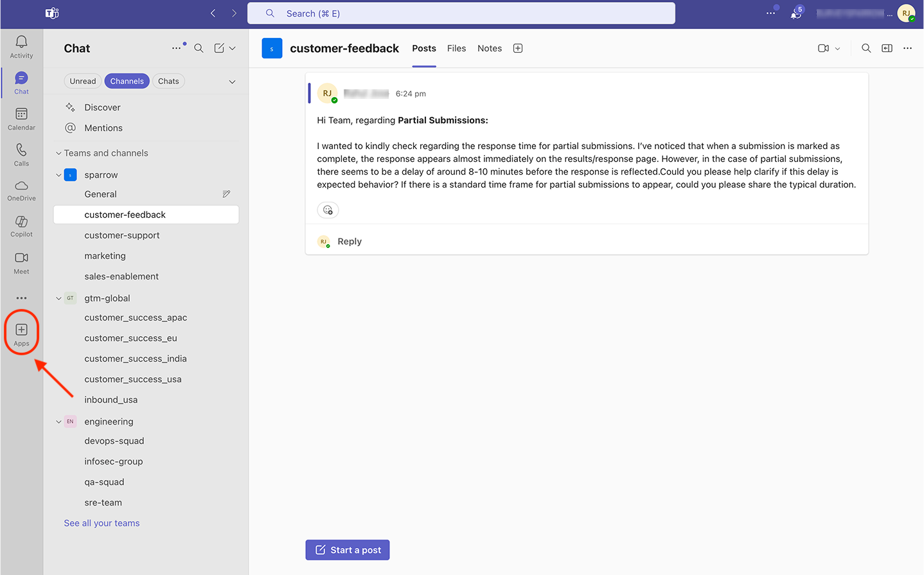Switch to the Files tab
Image resolution: width=924 pixels, height=575 pixels.
coord(456,48)
